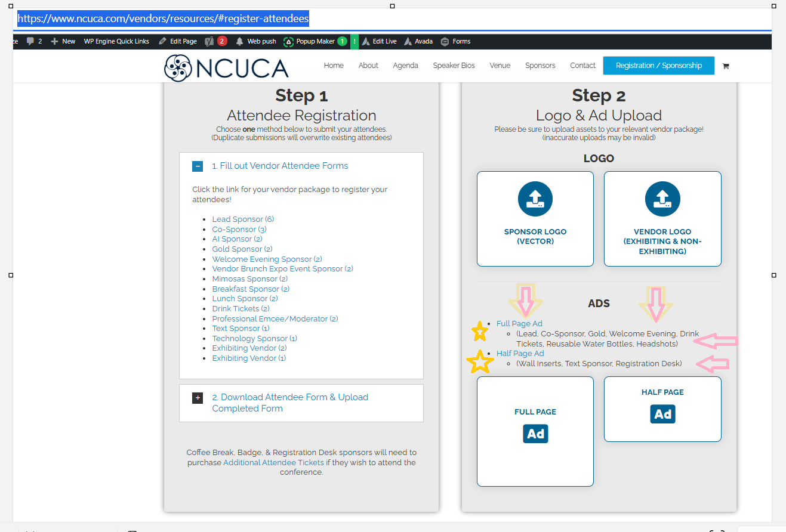Viewport: 786px width, 532px height.
Task: Click the green exclamation alert icon
Action: click(x=355, y=41)
